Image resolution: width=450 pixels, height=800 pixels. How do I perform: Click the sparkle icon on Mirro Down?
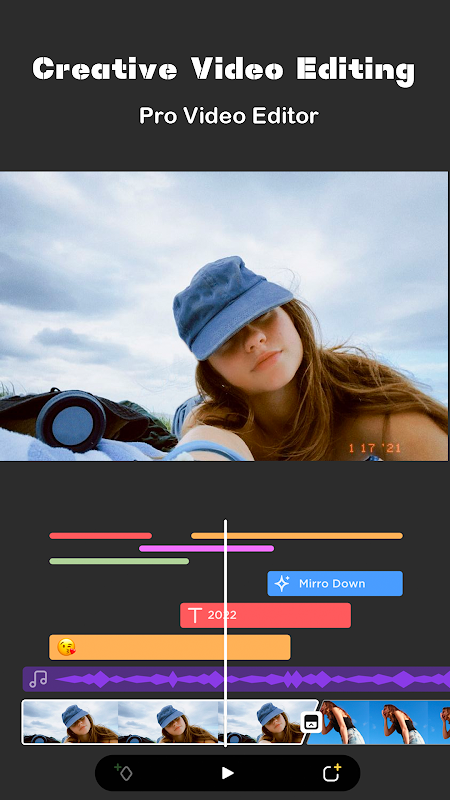point(282,583)
